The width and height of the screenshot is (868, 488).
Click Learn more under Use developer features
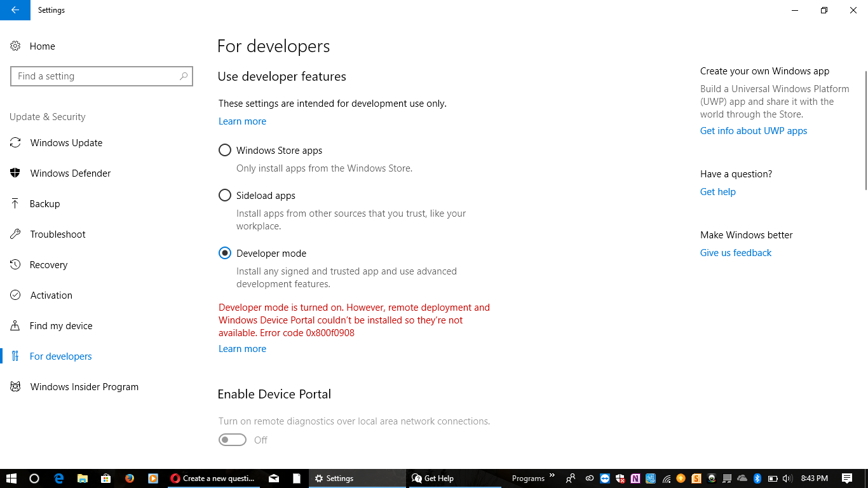coord(242,121)
